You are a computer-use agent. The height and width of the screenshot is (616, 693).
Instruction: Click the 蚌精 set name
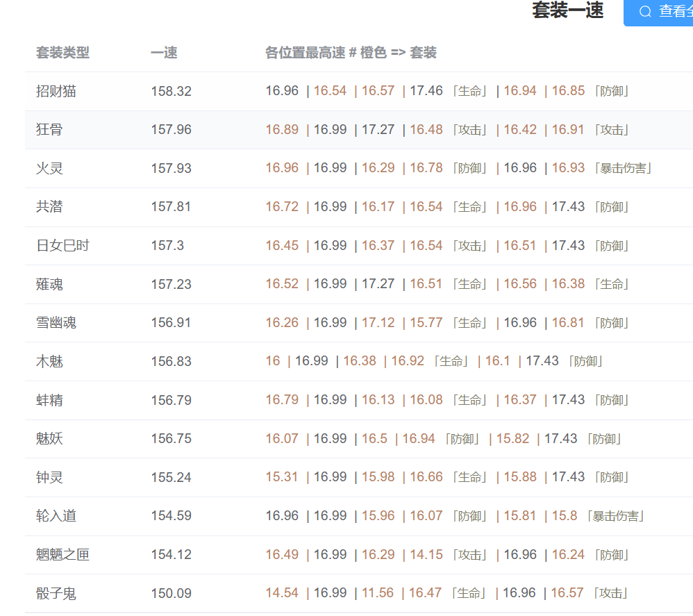[x=49, y=400]
